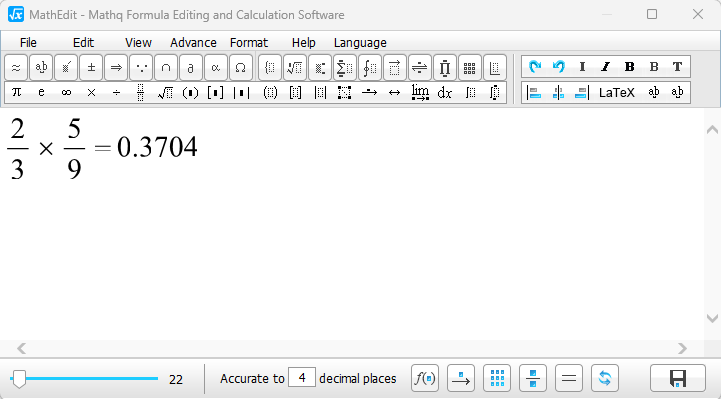Open the because ∵ logic symbols palette
This screenshot has height=399, width=721.
coord(141,68)
